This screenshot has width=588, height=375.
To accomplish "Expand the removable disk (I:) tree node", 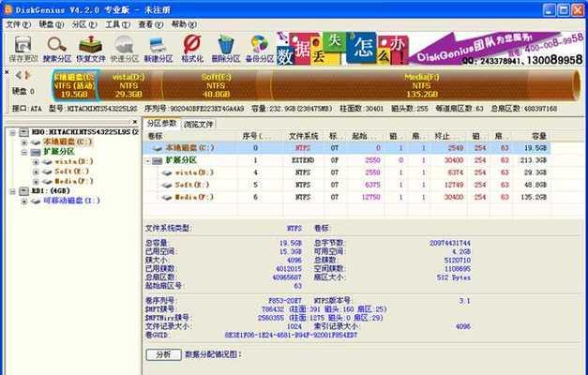I will click(24, 201).
